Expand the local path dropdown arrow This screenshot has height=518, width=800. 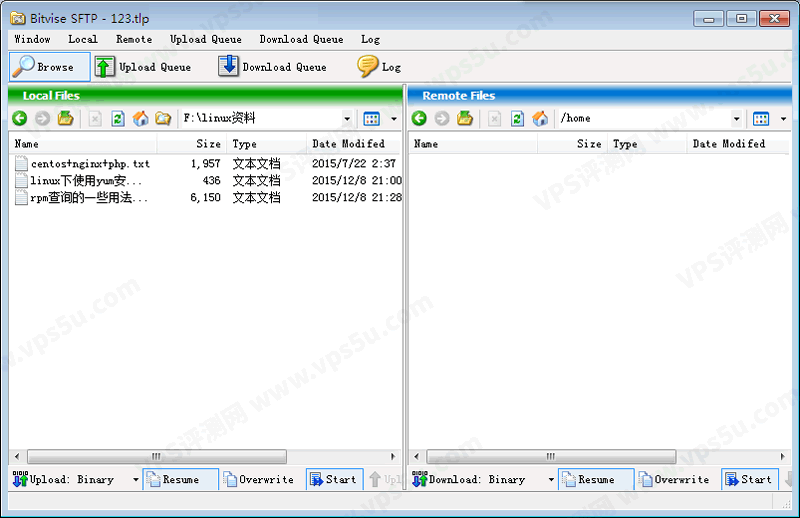pos(347,119)
